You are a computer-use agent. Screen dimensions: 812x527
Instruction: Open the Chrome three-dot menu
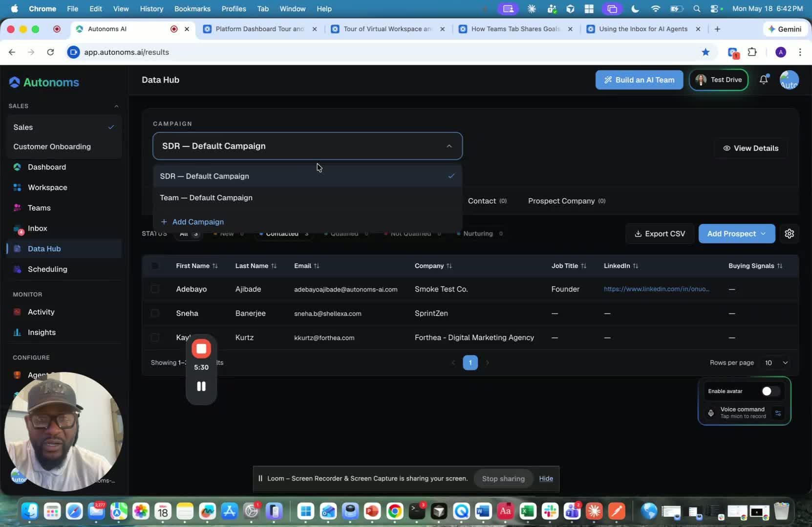(800, 52)
